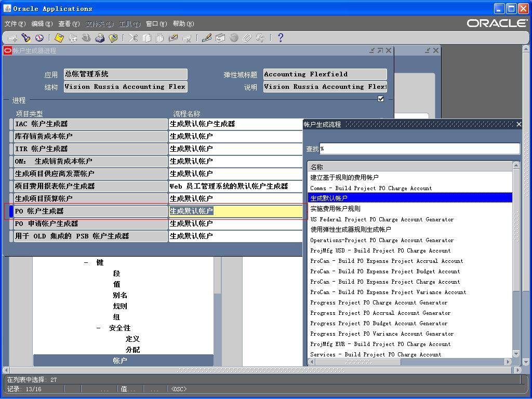
Task: Click the Copy toolbar icon
Action: pyautogui.click(x=147, y=38)
